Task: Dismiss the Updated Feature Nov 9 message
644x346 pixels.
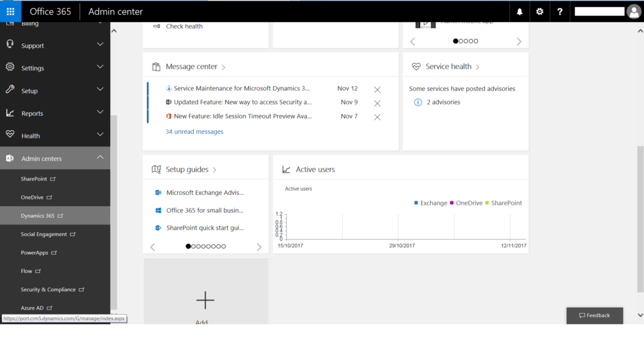Action: pos(377,103)
